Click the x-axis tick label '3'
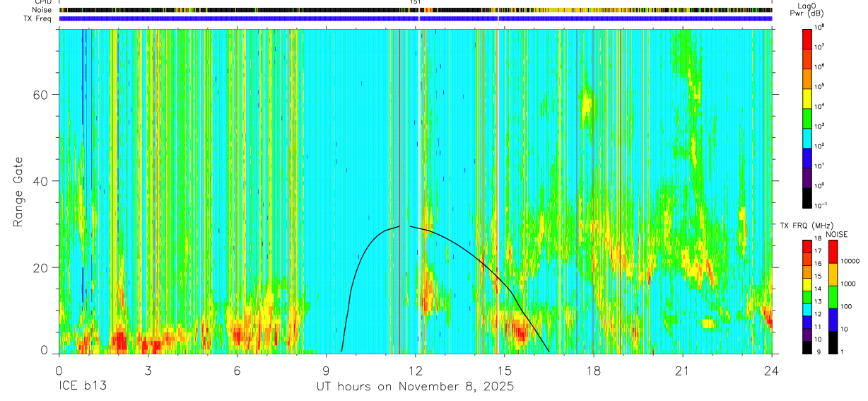868x401 pixels. click(x=148, y=371)
